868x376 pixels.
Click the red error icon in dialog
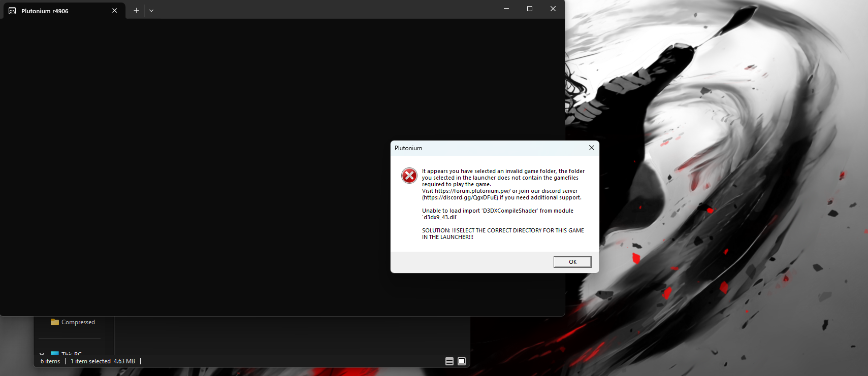[x=409, y=176]
